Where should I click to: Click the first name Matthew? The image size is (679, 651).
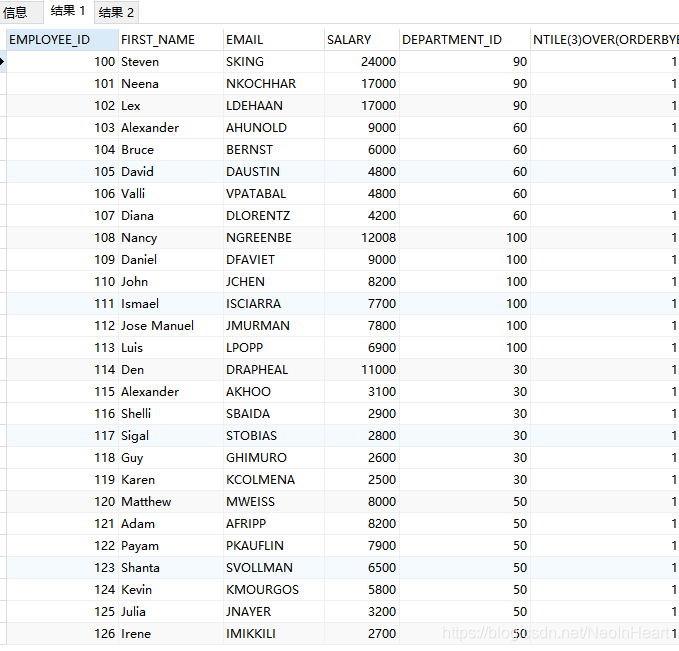point(171,502)
